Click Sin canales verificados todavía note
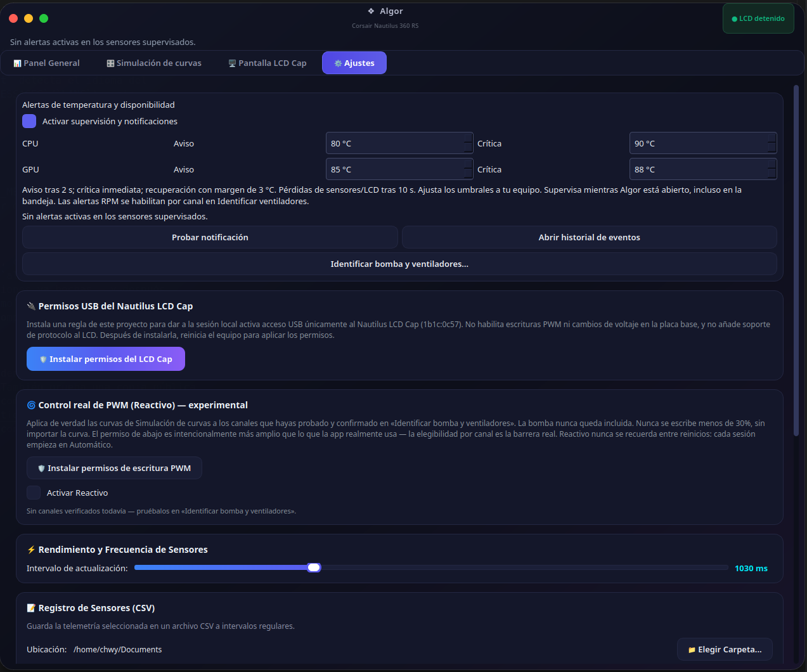Viewport: 807px width, 672px height. [x=161, y=511]
